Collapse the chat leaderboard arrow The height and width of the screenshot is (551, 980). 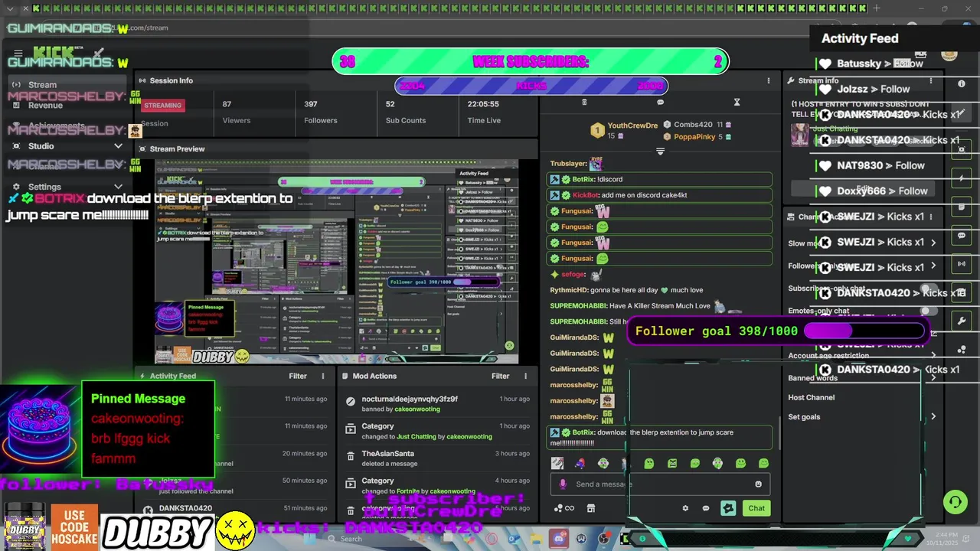[660, 152]
